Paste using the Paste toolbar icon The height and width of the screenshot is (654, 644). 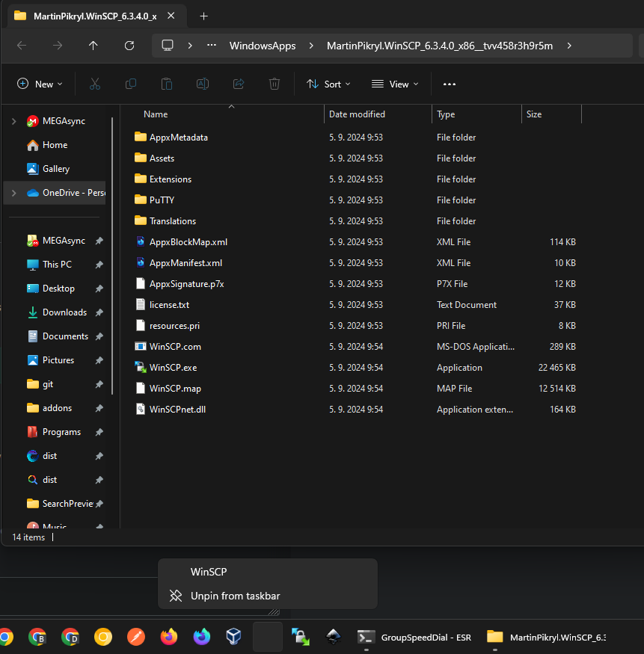[x=167, y=84]
